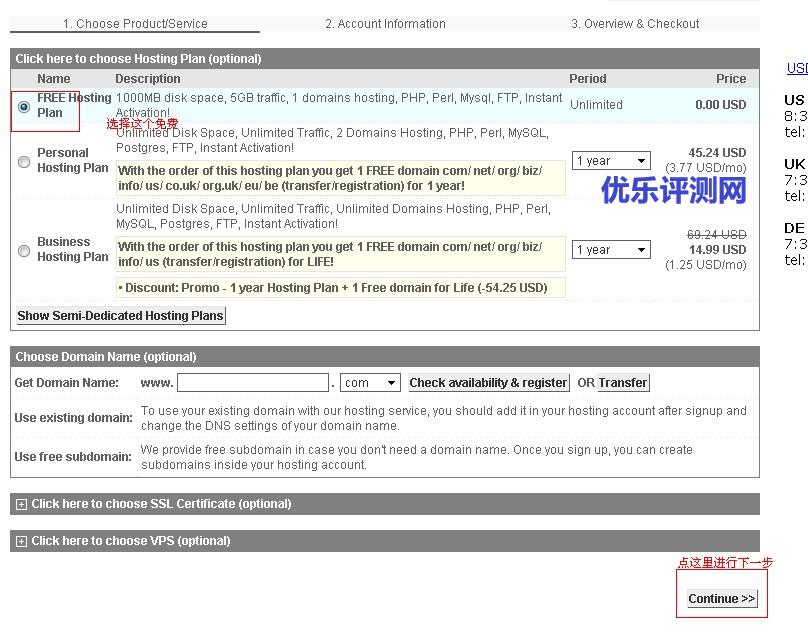Go to step 2 Account Information
This screenshot has height=637, width=808.
point(385,24)
